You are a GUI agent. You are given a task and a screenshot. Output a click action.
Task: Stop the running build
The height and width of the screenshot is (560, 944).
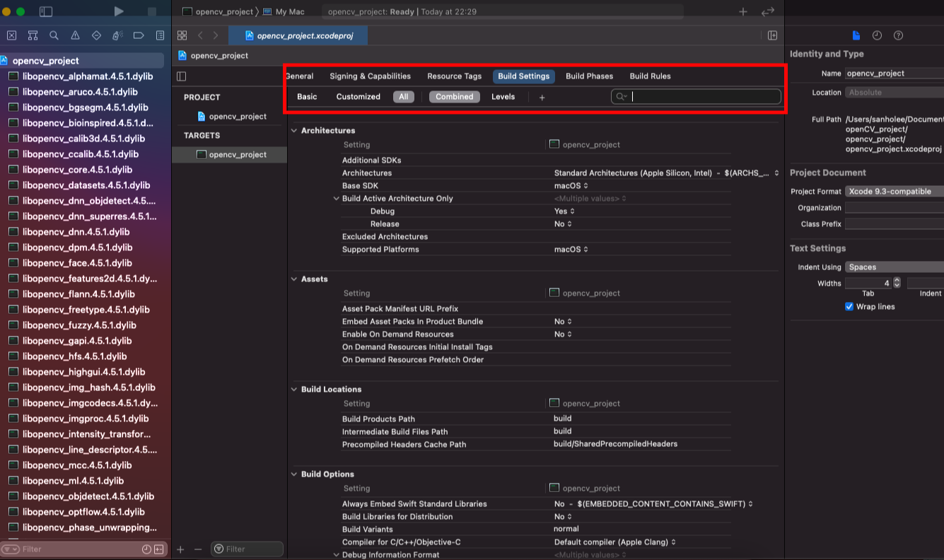pos(152,12)
